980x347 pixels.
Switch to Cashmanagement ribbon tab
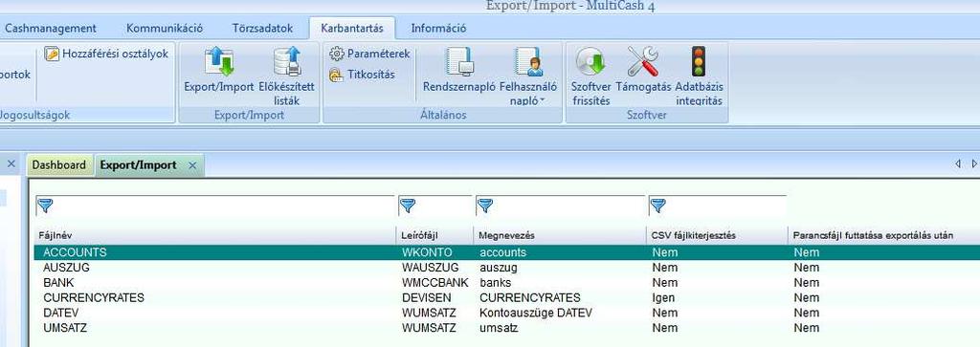50,28
